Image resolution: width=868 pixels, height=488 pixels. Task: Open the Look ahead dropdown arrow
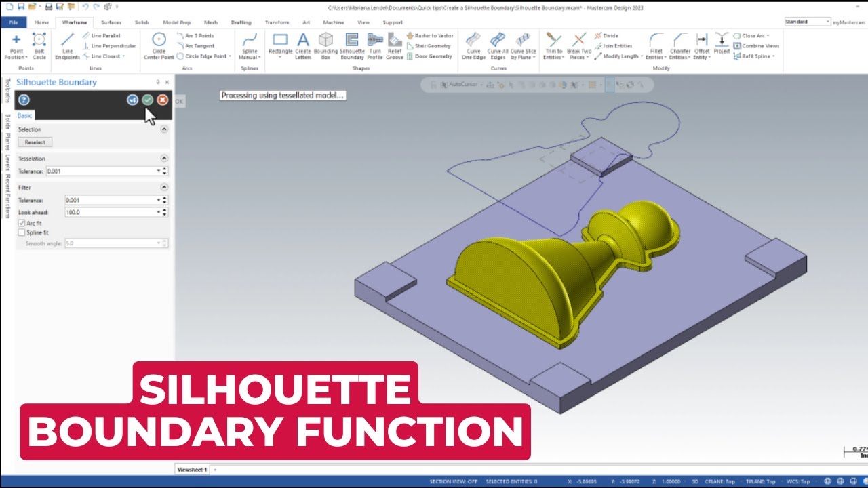click(x=159, y=212)
